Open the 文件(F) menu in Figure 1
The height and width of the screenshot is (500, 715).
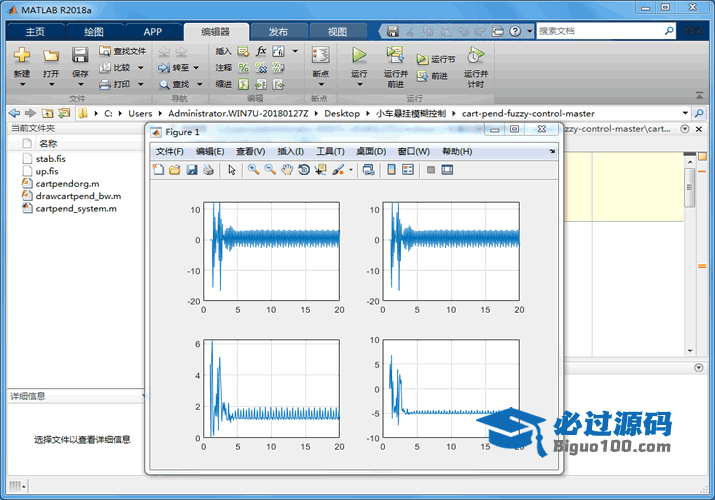(169, 151)
